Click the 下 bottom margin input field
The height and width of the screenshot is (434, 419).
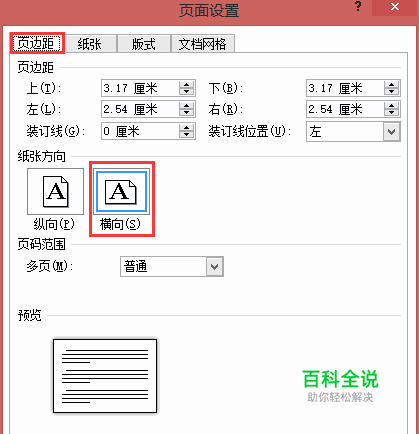tap(345, 88)
